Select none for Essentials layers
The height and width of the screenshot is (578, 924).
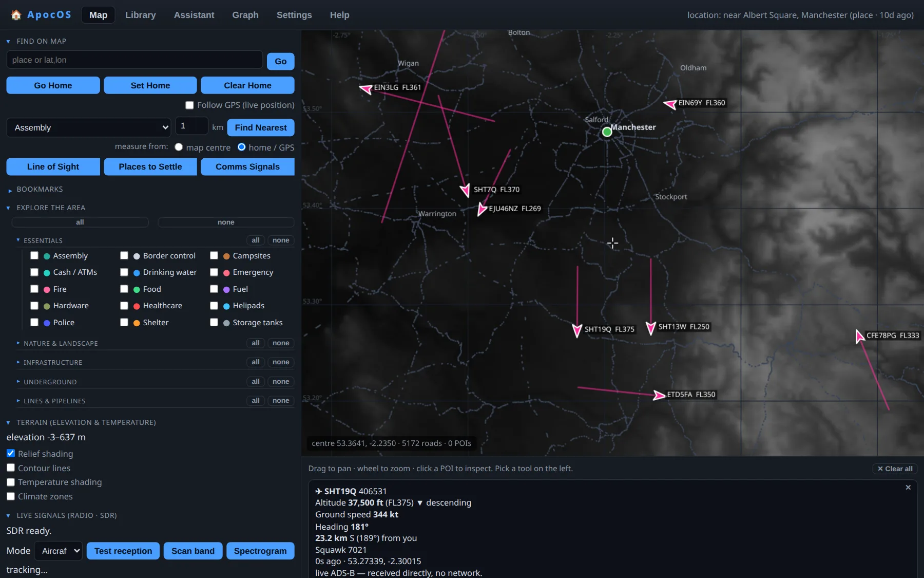281,240
